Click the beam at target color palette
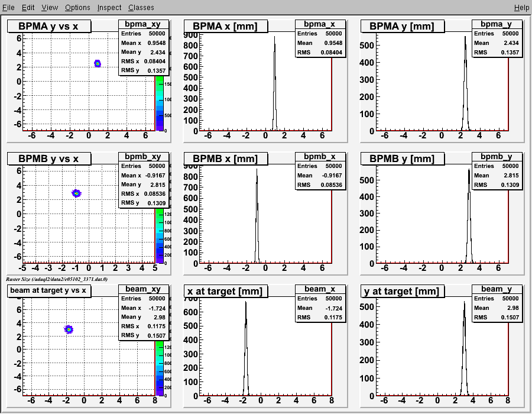This screenshot has height=414, width=532. 159,368
